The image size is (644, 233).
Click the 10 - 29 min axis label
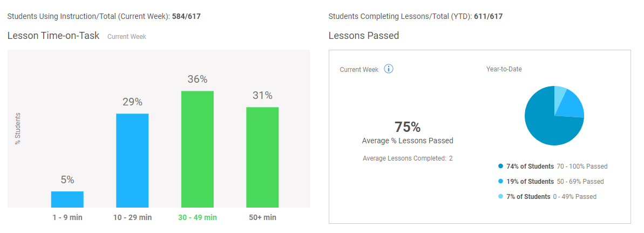[x=132, y=217]
